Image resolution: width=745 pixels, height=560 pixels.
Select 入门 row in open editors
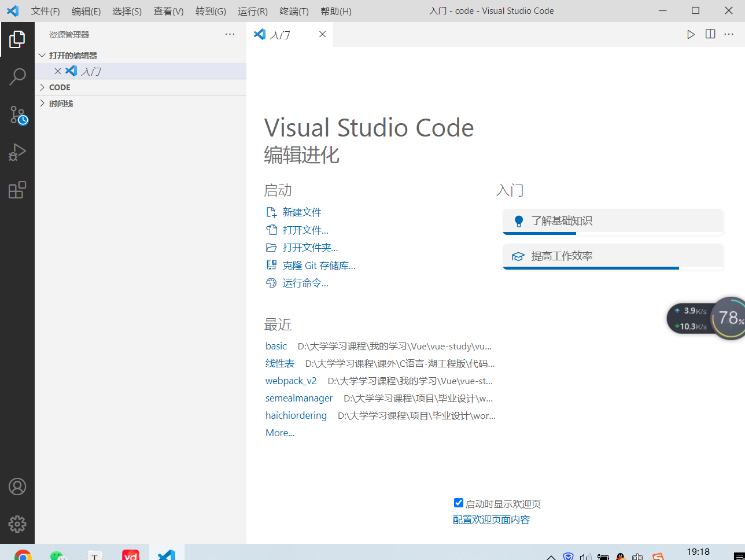click(141, 71)
